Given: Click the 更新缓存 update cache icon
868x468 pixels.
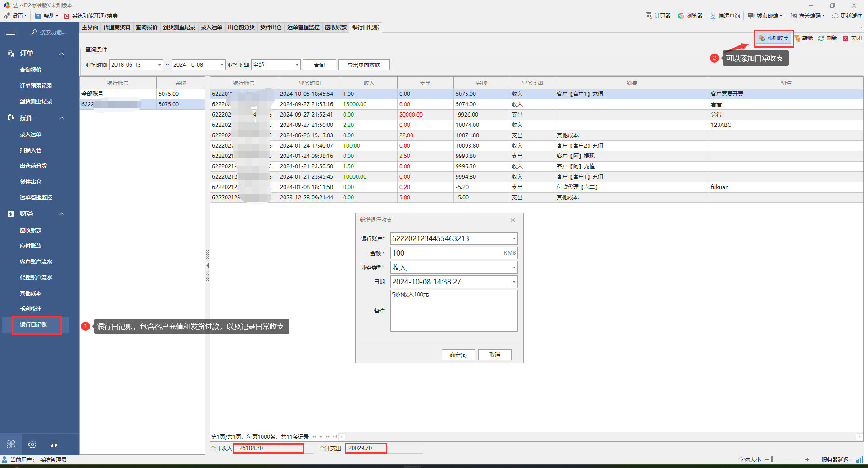Looking at the screenshot, I should click(835, 15).
